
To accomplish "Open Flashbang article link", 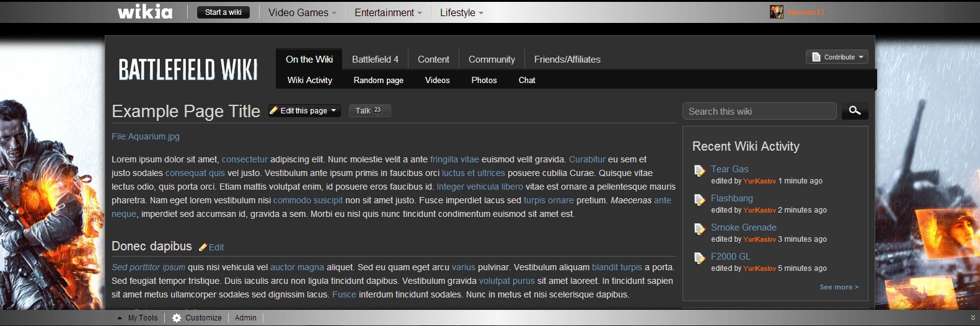I will [x=732, y=198].
